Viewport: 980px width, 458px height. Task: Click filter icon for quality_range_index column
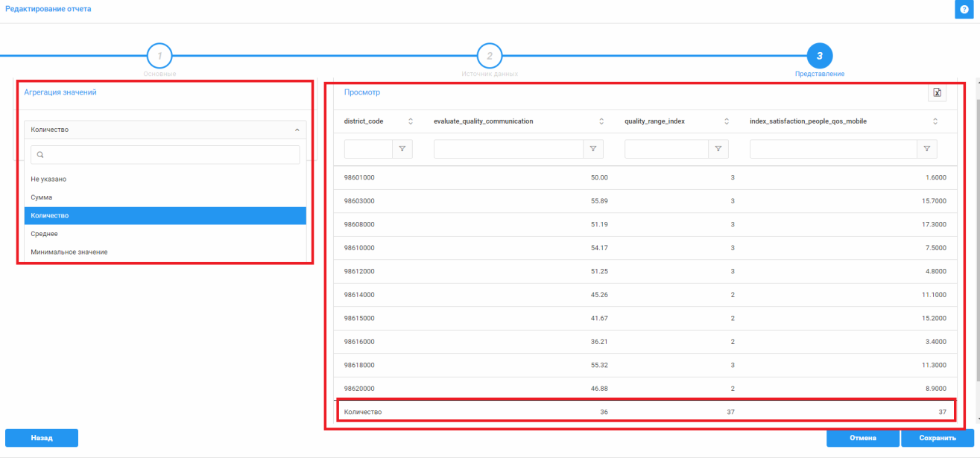pos(718,149)
